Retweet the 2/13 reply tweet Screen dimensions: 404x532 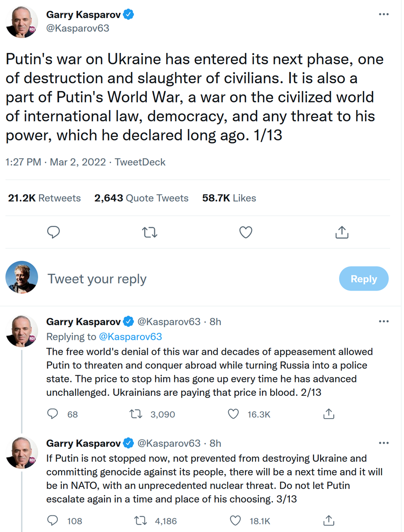135,414
